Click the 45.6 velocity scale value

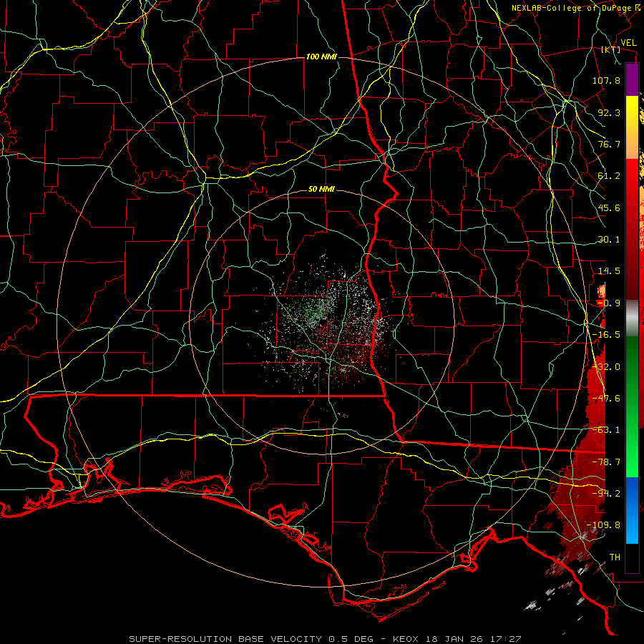[x=609, y=208]
